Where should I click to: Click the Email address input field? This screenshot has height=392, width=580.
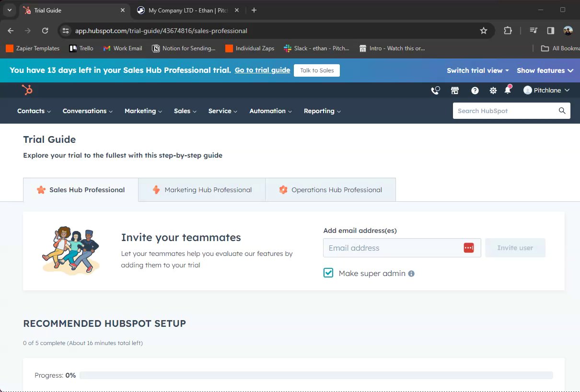pos(402,248)
